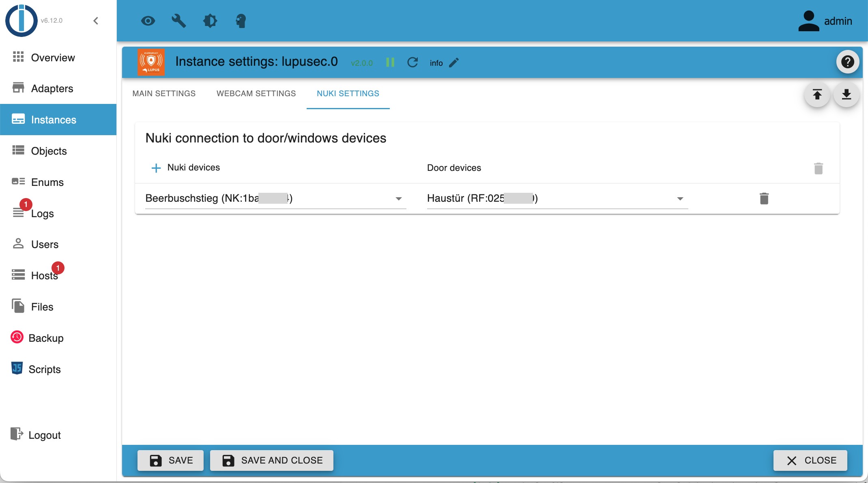868x483 pixels.
Task: Click the download arrow icon top right
Action: pos(845,94)
